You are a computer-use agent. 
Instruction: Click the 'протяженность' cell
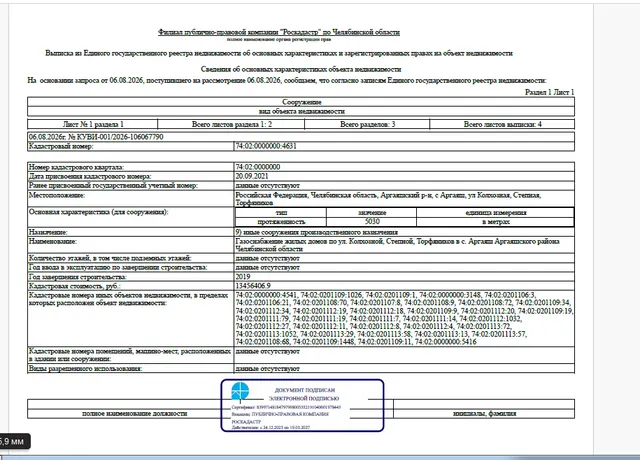pos(281,222)
